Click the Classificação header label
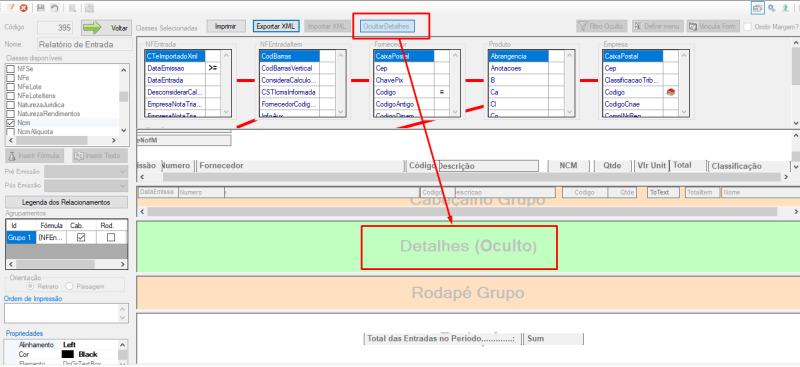 (x=748, y=166)
